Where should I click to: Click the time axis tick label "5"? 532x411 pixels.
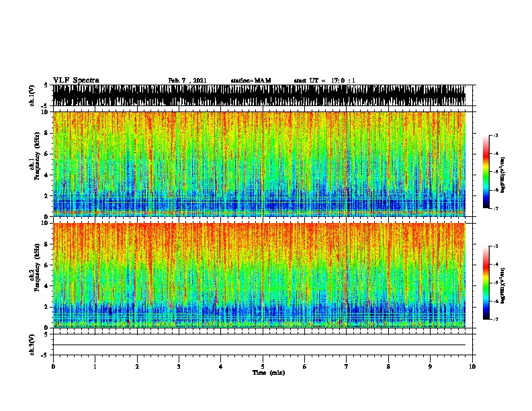pyautogui.click(x=263, y=366)
